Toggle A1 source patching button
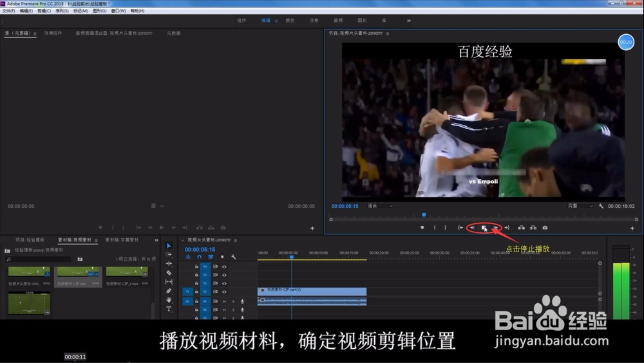 (187, 301)
